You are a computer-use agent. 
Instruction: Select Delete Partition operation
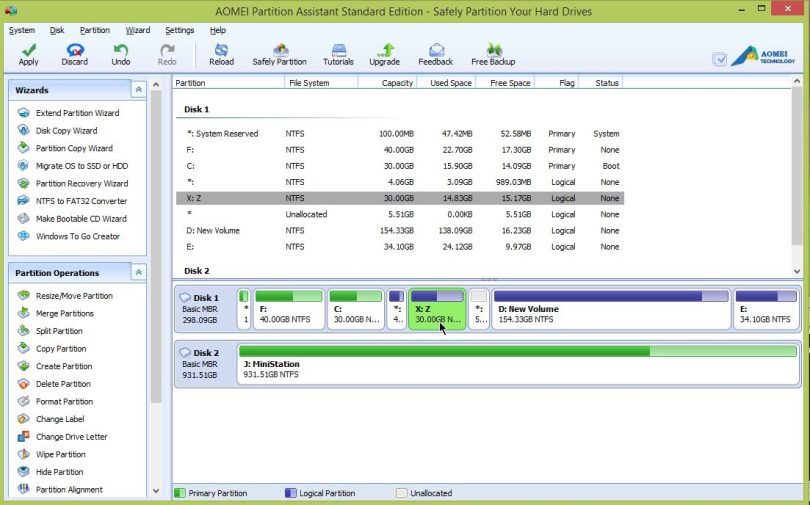[64, 384]
